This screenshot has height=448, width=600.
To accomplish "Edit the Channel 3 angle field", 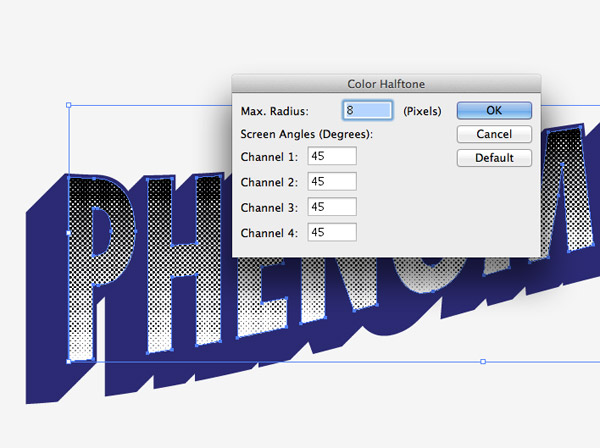I will coord(332,207).
